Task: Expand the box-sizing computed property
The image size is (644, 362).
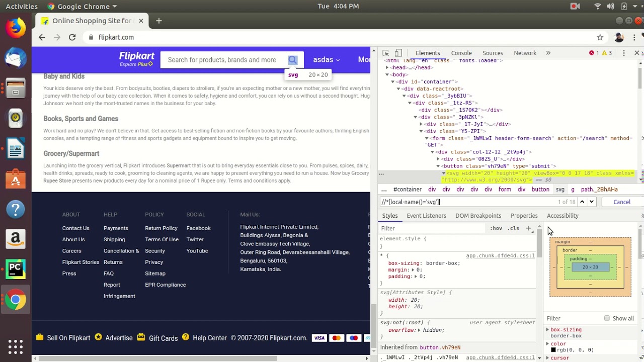Action: coord(547,330)
